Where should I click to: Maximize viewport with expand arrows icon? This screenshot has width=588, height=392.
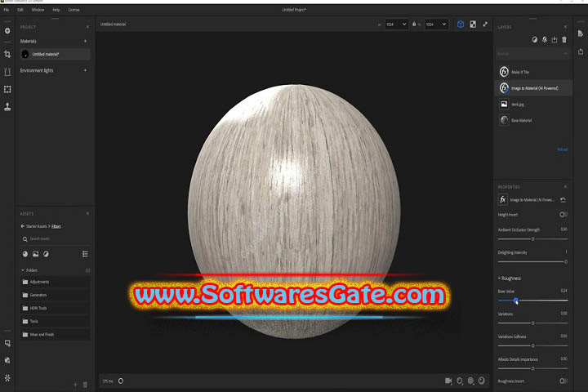[485, 24]
